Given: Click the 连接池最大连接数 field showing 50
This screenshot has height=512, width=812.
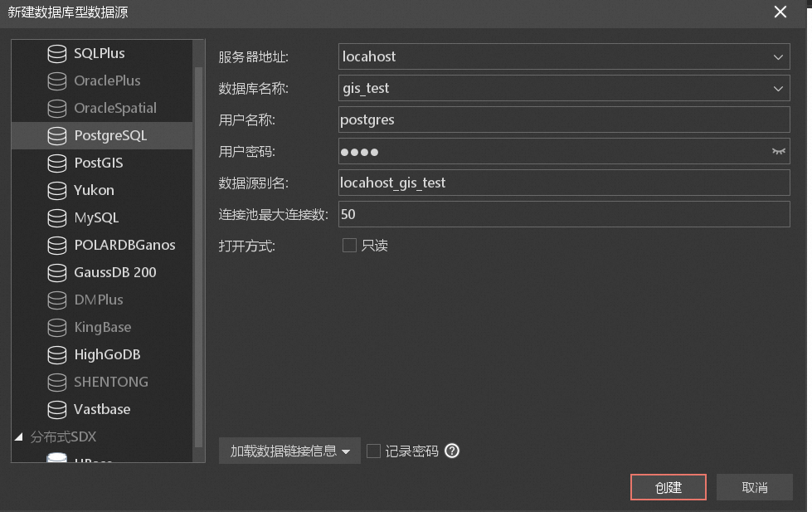Looking at the screenshot, I should [x=564, y=215].
